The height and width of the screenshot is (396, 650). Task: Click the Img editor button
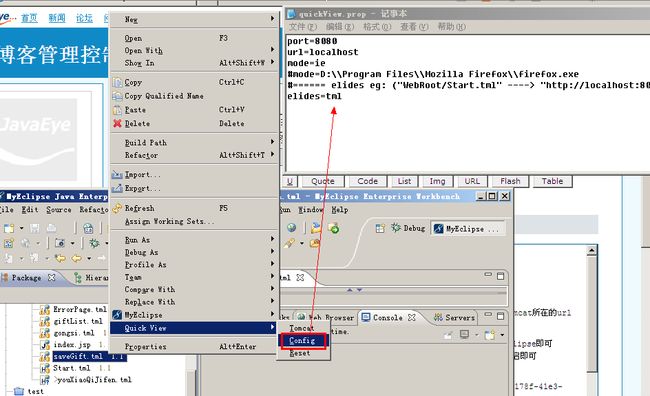point(437,181)
